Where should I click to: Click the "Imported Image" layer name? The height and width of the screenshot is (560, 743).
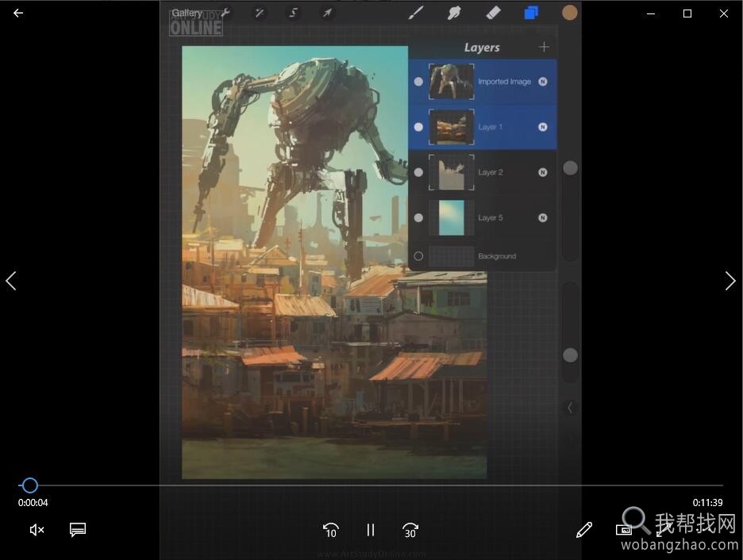(x=504, y=82)
